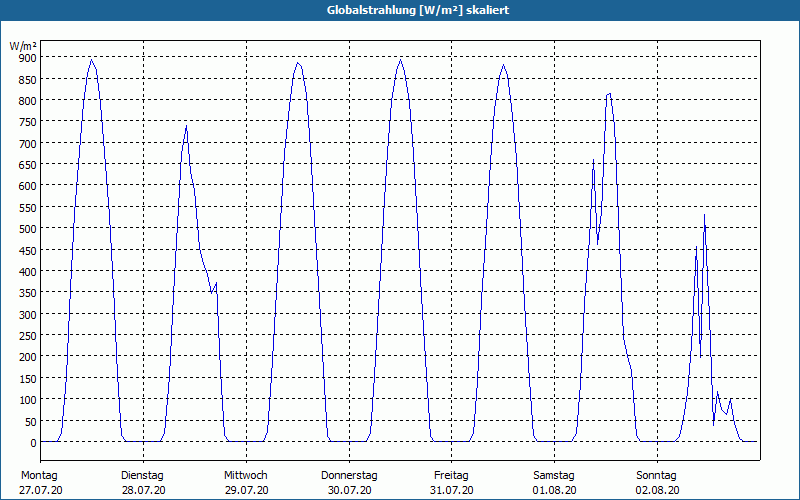Viewport: 800px width, 500px height.
Task: Click the 31.07.20 date label
Action: 452,490
